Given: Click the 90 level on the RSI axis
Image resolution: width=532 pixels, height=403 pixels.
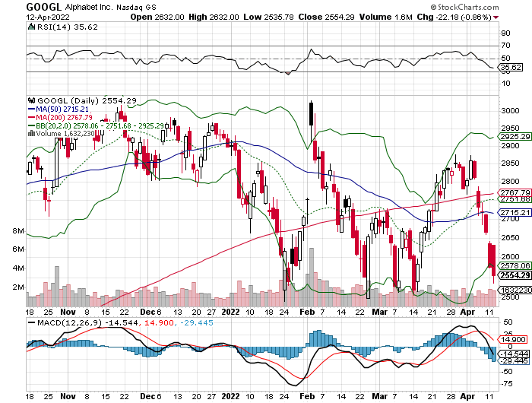Looking at the screenshot, I should pyautogui.click(x=506, y=33).
